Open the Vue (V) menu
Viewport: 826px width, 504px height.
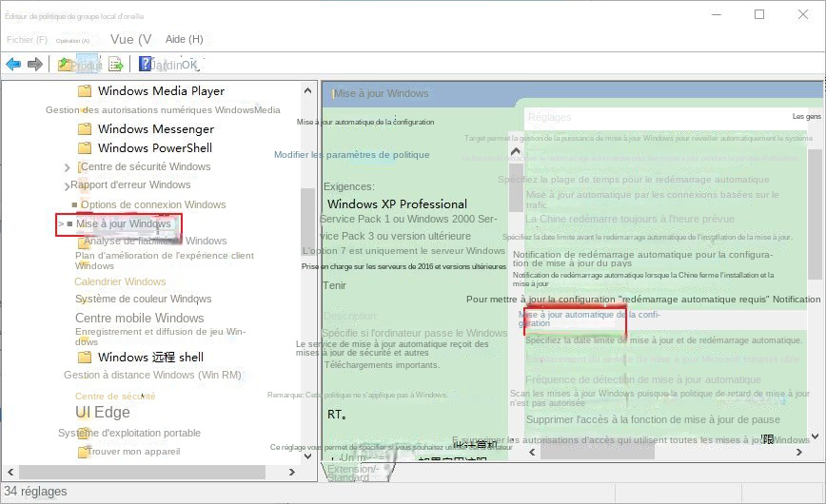click(130, 40)
